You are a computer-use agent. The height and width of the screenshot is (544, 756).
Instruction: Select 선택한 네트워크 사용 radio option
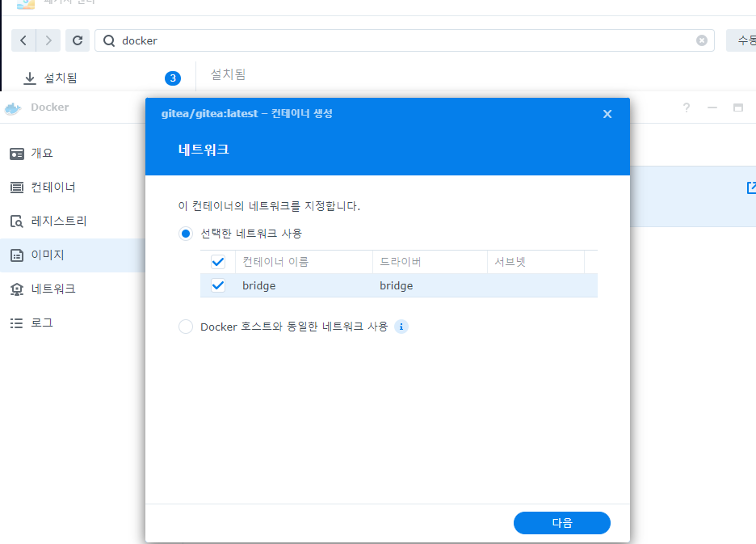(186, 234)
